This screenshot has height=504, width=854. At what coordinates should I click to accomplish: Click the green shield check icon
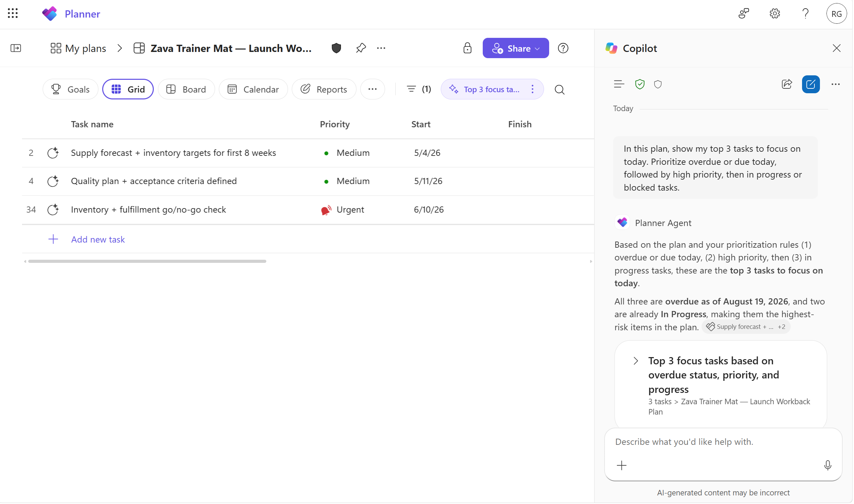[640, 84]
